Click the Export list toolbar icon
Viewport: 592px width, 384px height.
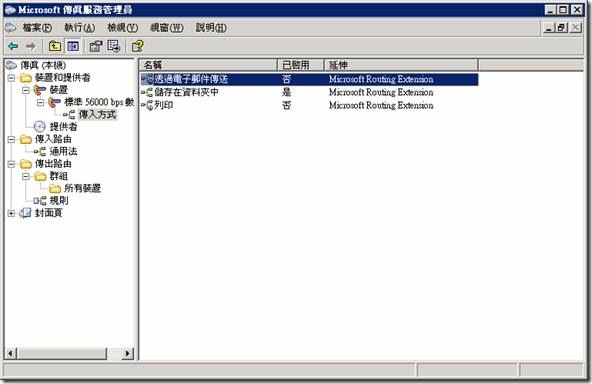coord(114,46)
